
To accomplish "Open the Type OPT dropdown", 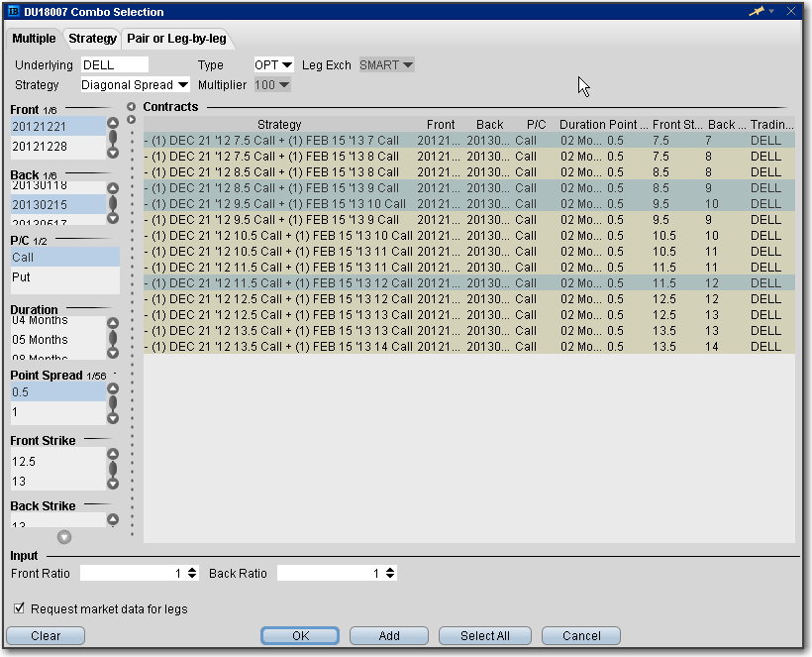I will pyautogui.click(x=274, y=65).
